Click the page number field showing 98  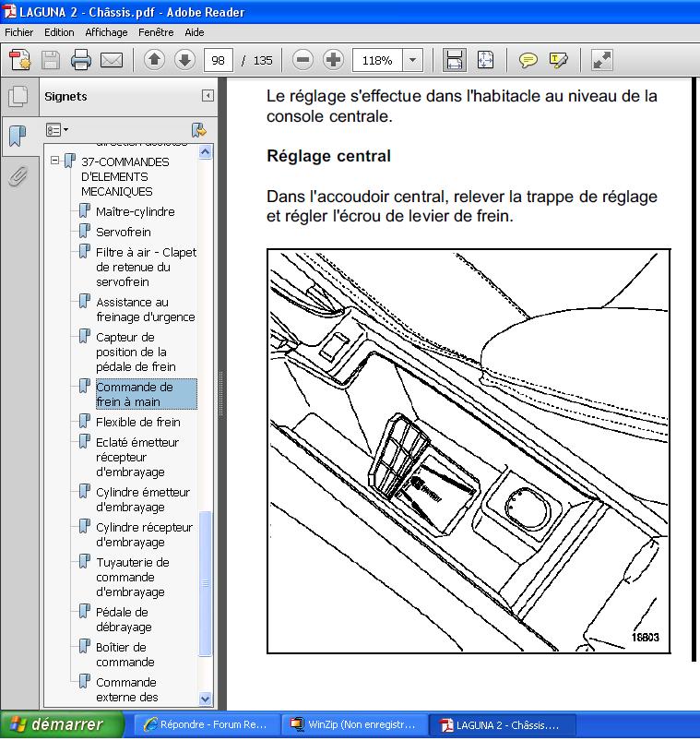pyautogui.click(x=219, y=60)
